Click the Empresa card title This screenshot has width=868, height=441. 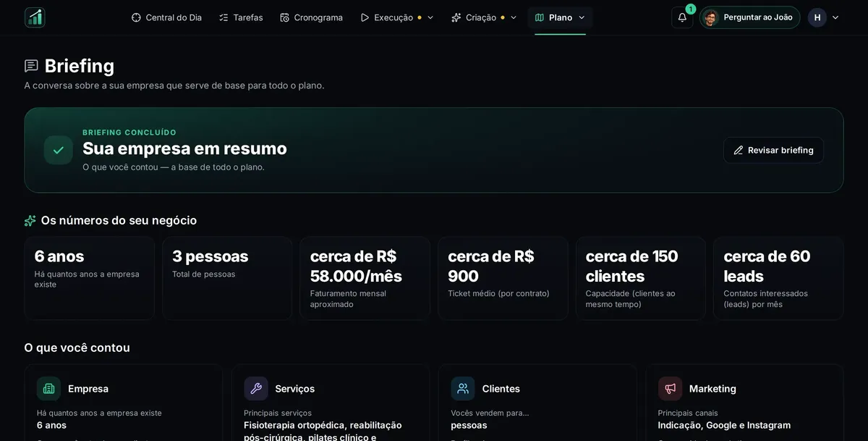click(x=88, y=389)
